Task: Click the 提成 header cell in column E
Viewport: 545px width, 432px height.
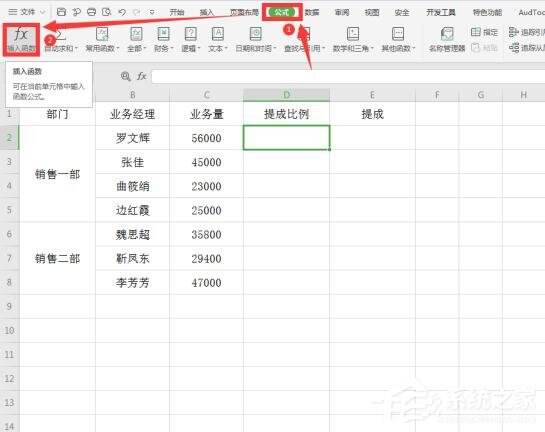Action: pyautogui.click(x=372, y=114)
